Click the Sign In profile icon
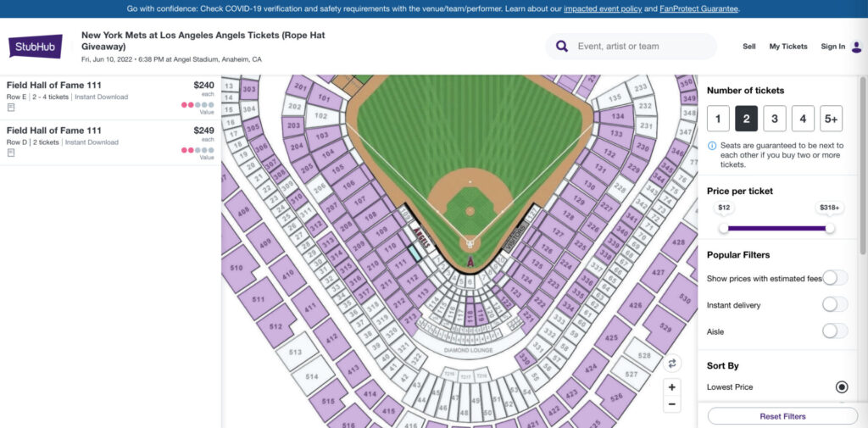868x428 pixels. (x=856, y=47)
